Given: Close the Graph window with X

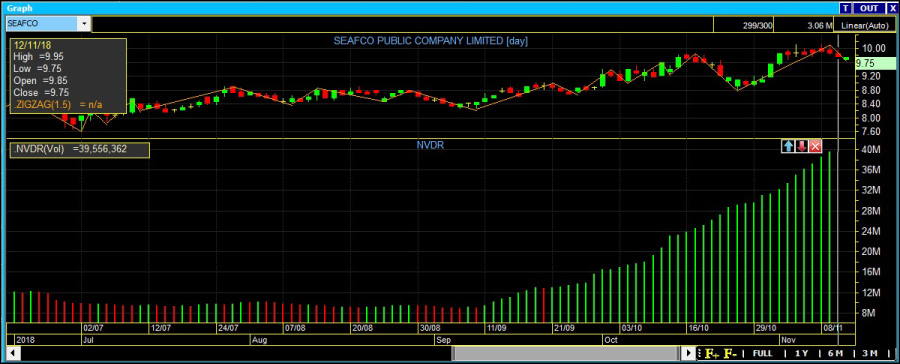Looking at the screenshot, I should 893,8.
